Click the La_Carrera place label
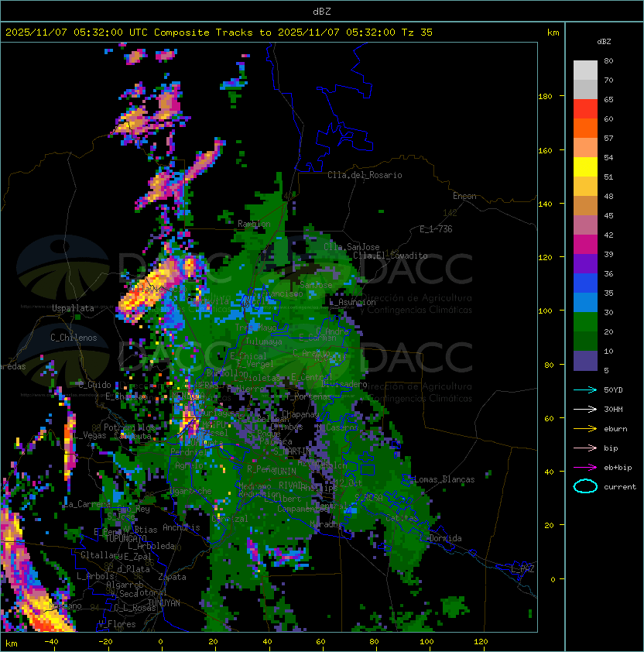644x652 pixels. pyautogui.click(x=87, y=504)
